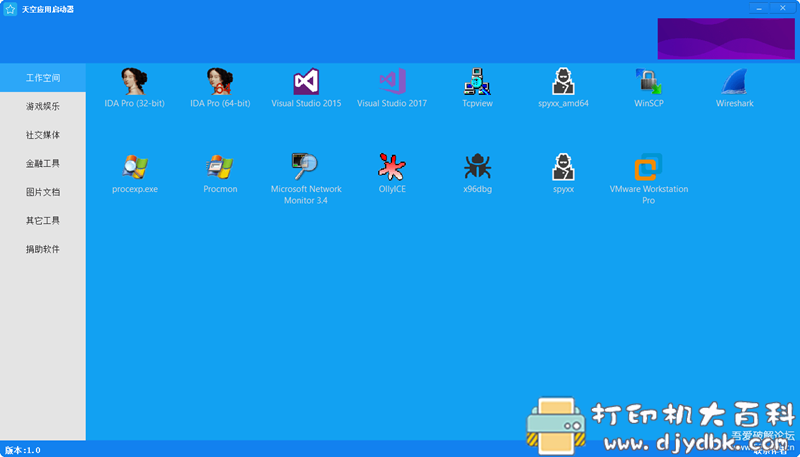This screenshot has width=800, height=457.
Task: Click the OllyICE label text
Action: point(392,189)
